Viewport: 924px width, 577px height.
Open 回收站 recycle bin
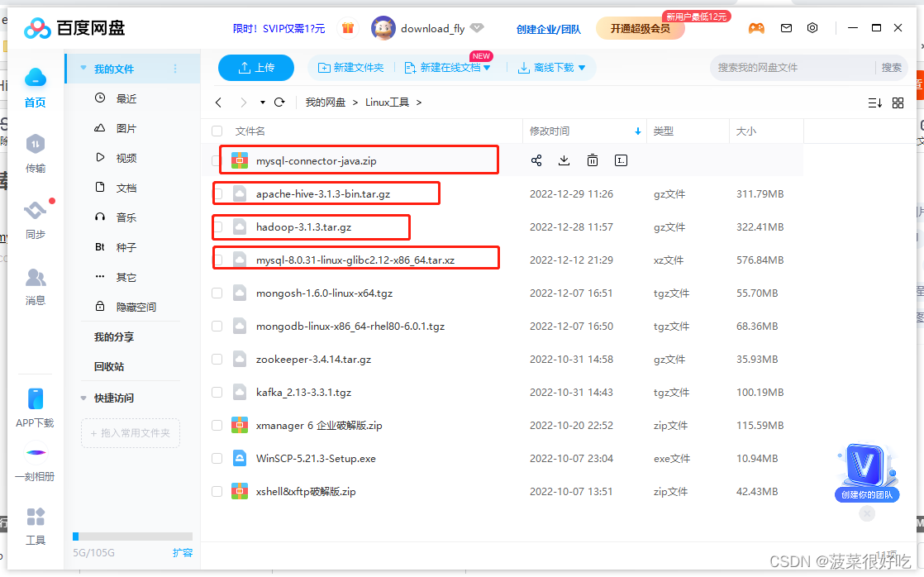[x=109, y=366]
